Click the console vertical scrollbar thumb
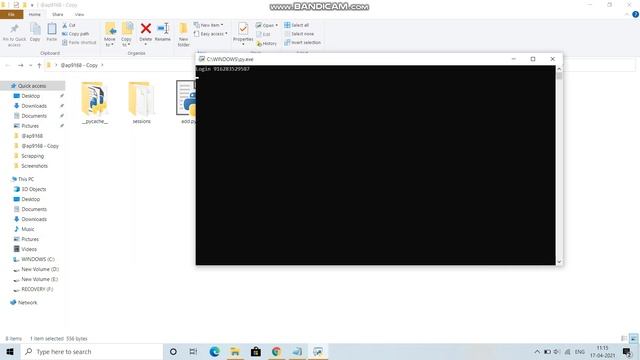 559,76
